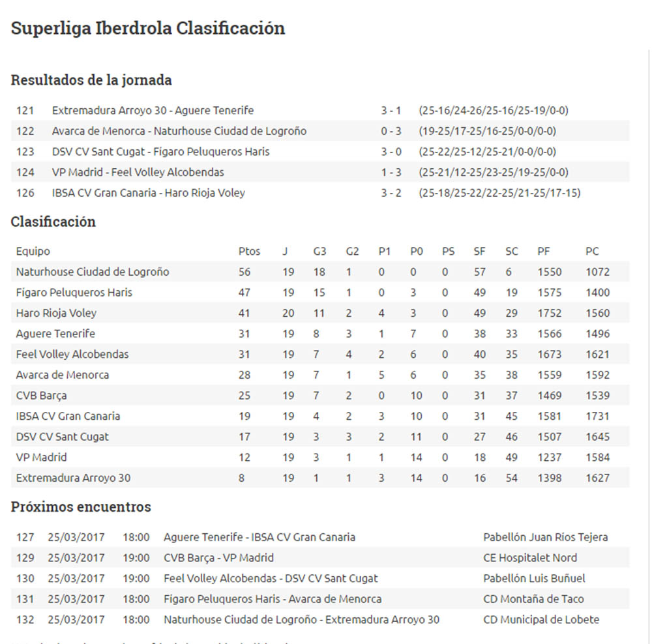Click the Superliga Iberdrola Clasificación heading
The height and width of the screenshot is (644, 652).
pyautogui.click(x=148, y=29)
